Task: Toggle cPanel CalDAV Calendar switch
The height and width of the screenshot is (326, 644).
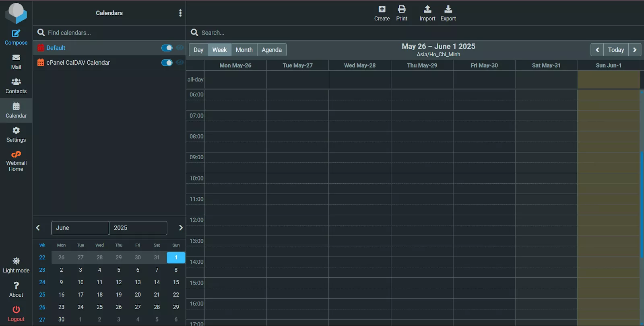Action: [167, 63]
